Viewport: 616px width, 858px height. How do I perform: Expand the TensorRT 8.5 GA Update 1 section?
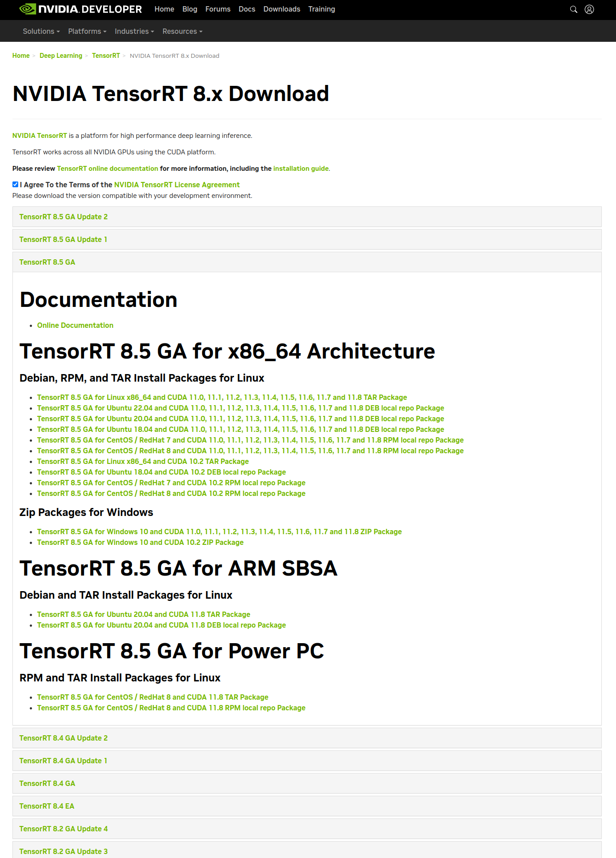click(x=307, y=239)
